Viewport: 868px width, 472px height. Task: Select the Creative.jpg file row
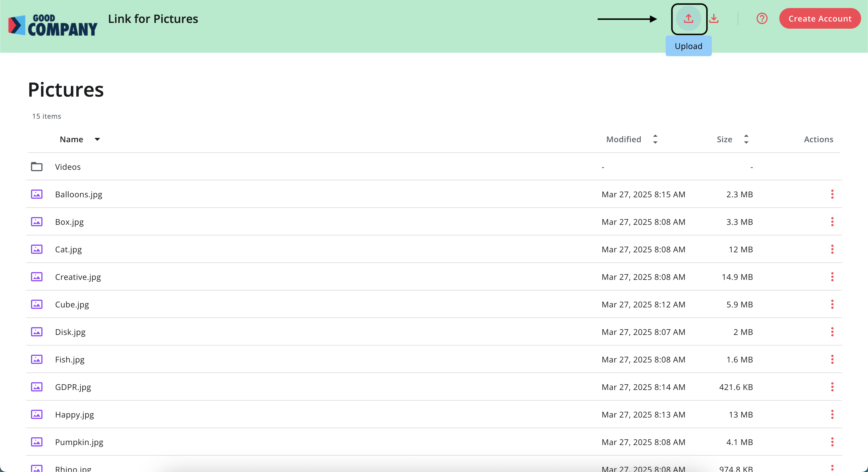coord(77,277)
